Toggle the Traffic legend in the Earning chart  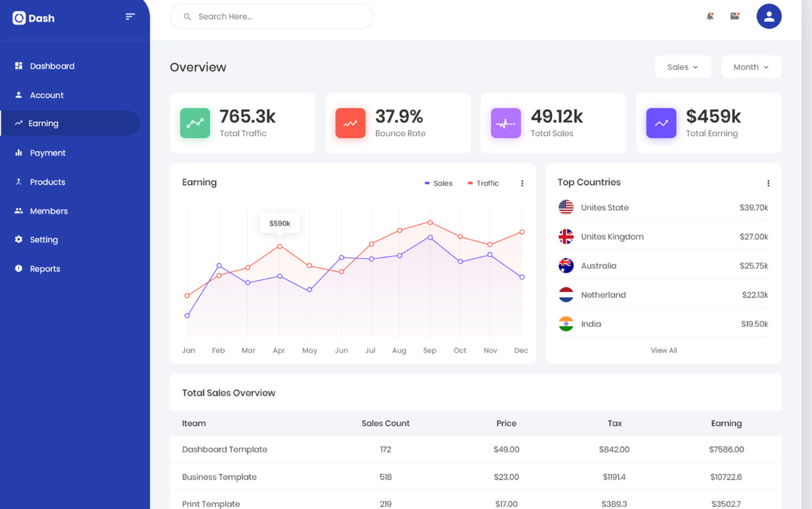tap(483, 183)
